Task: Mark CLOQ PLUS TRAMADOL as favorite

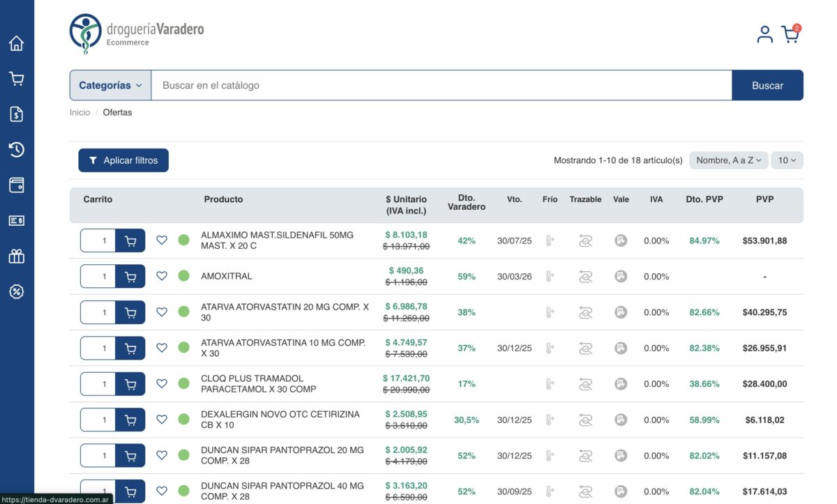Action: pos(162,383)
